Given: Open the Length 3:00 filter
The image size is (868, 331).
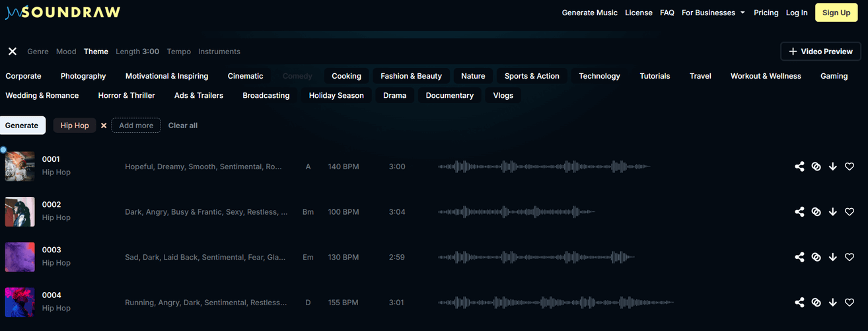Looking at the screenshot, I should pos(137,52).
